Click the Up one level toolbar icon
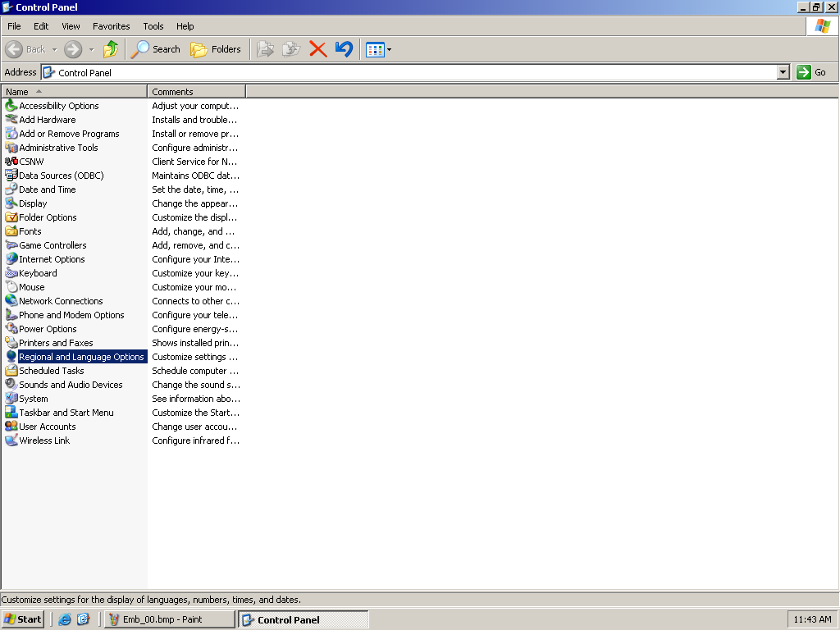 111,49
